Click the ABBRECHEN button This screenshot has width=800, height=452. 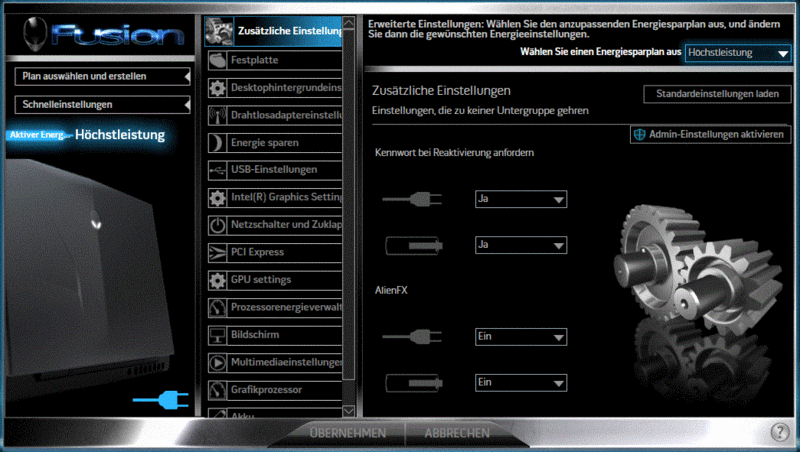pyautogui.click(x=457, y=433)
